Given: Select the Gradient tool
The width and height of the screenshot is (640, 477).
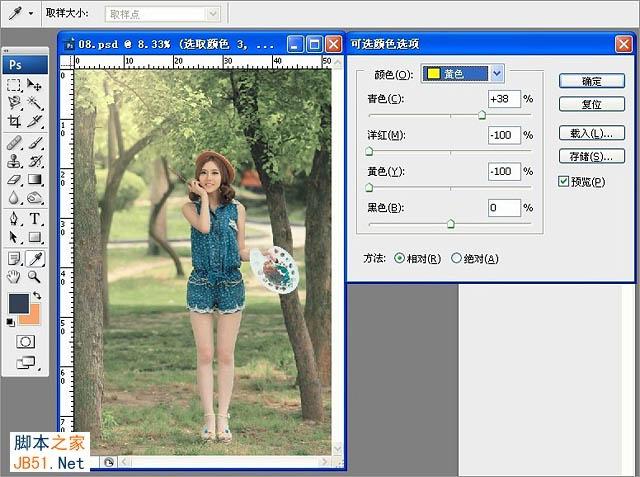Looking at the screenshot, I should [x=35, y=180].
